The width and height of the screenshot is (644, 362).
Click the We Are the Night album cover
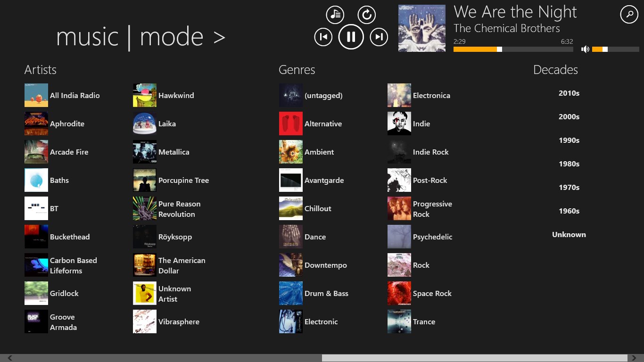point(421,28)
